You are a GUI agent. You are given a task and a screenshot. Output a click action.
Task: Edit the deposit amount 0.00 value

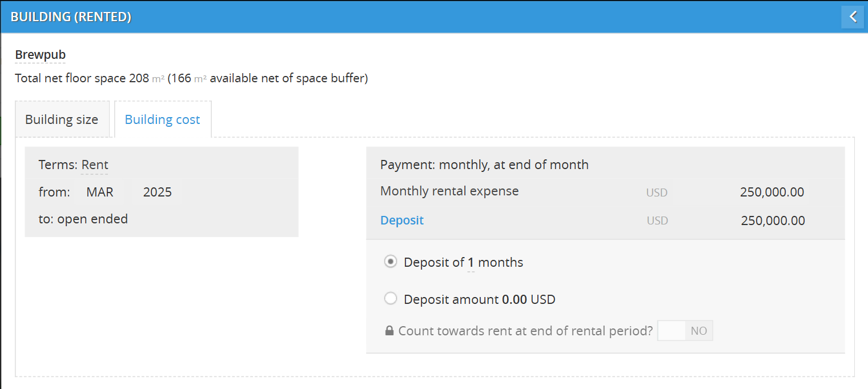514,299
